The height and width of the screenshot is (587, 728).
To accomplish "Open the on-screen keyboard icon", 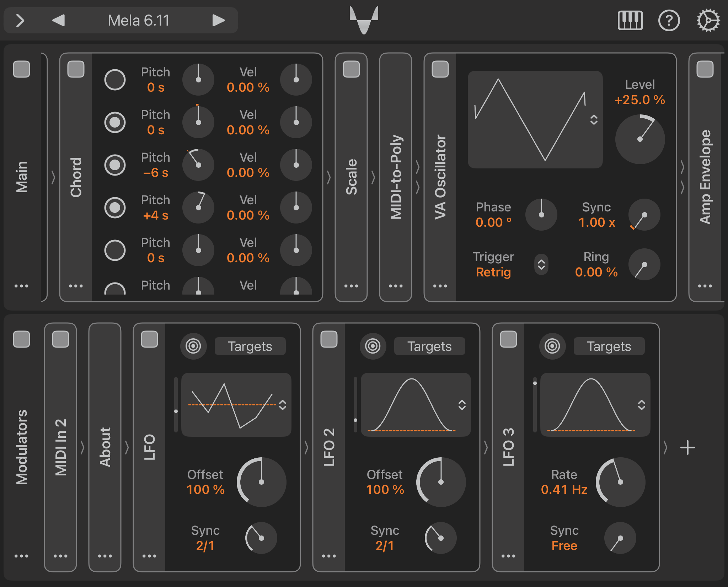I will coord(630,20).
